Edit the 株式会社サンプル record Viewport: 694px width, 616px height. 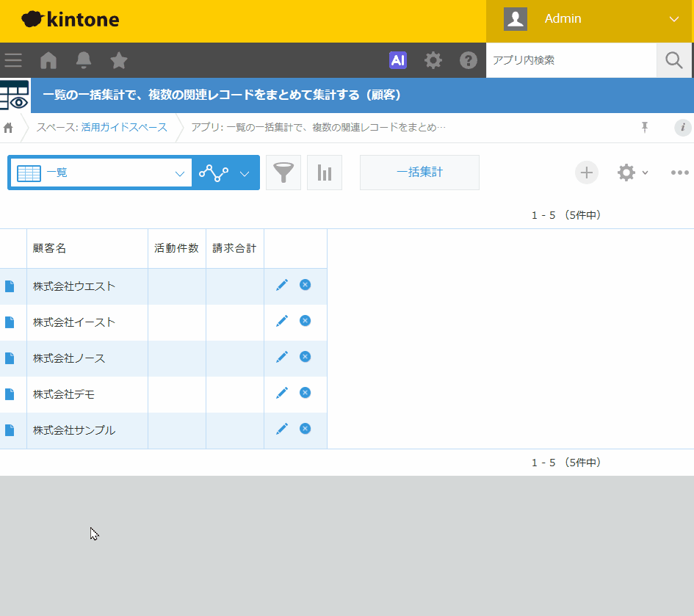[x=282, y=429]
